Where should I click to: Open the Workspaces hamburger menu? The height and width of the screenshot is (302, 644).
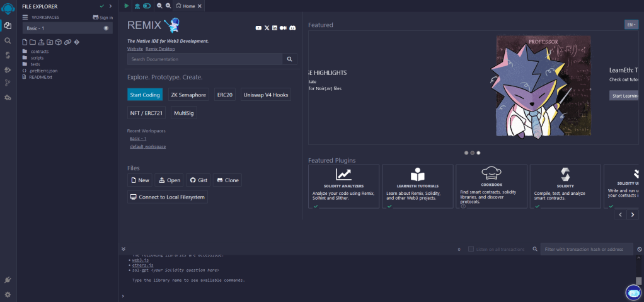coord(25,17)
